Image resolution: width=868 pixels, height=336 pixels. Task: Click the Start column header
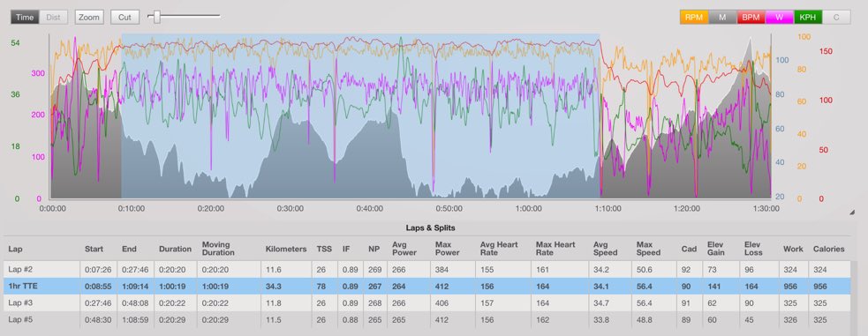(x=94, y=249)
